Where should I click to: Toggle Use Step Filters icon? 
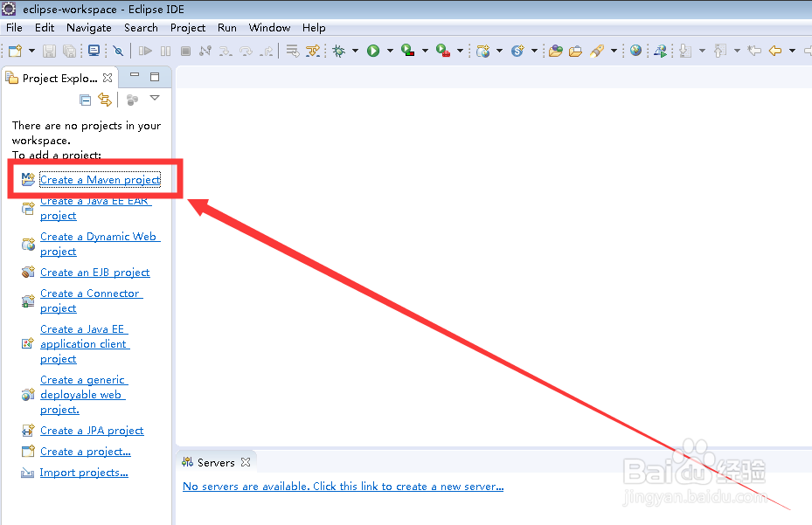[313, 51]
